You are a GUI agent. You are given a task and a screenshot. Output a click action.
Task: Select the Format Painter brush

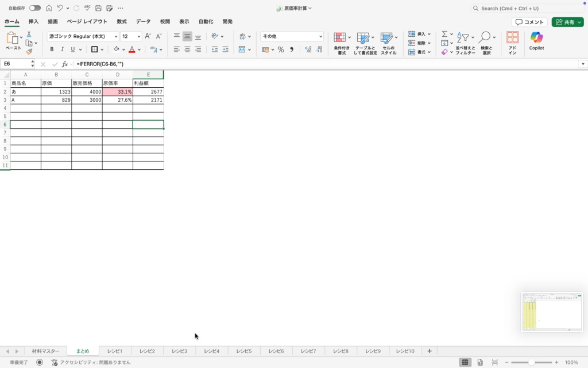[29, 51]
